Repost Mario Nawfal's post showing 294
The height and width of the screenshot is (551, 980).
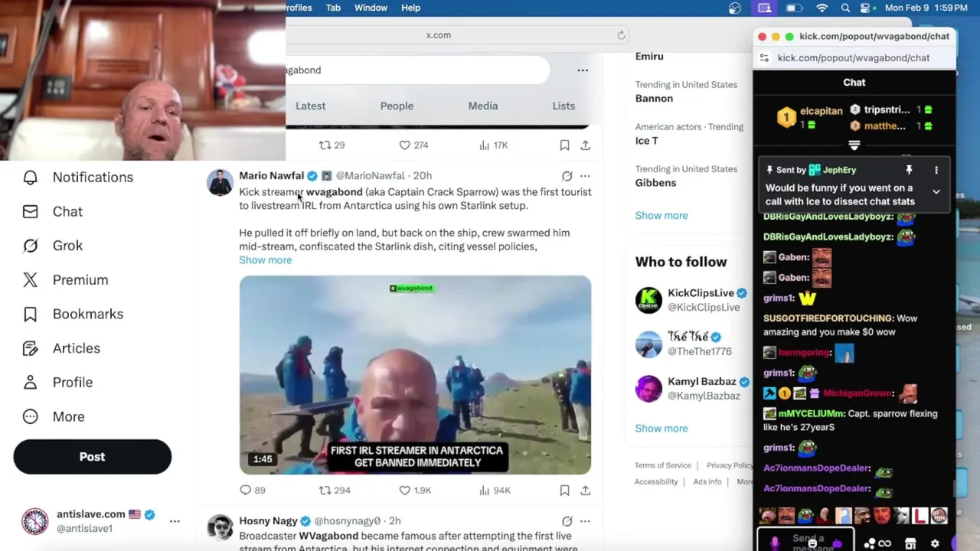point(335,491)
